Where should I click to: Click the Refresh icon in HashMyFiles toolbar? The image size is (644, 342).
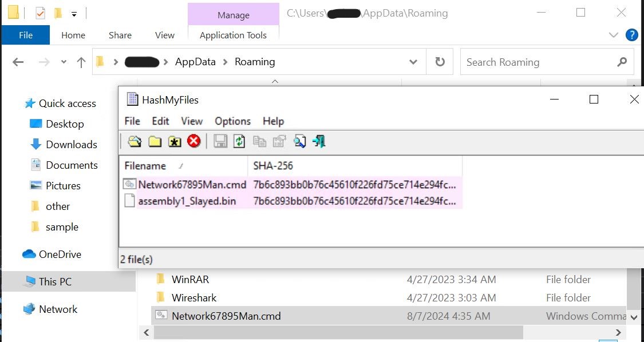point(239,141)
